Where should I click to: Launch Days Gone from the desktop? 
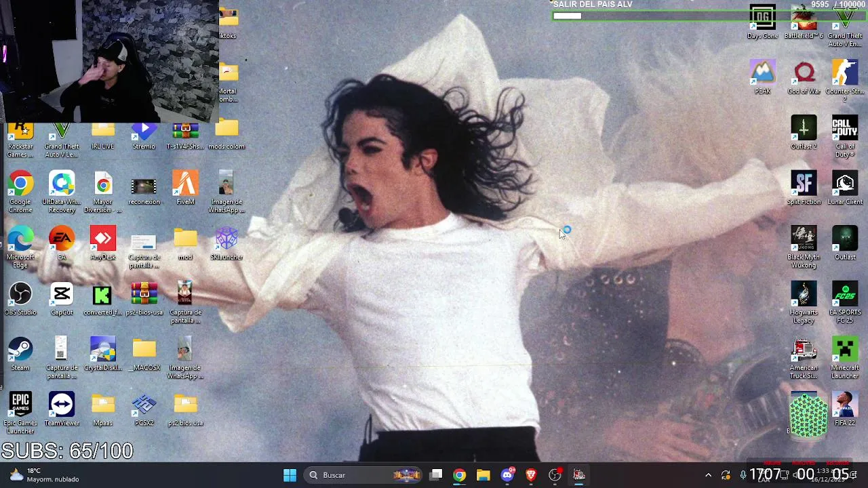[x=762, y=22]
